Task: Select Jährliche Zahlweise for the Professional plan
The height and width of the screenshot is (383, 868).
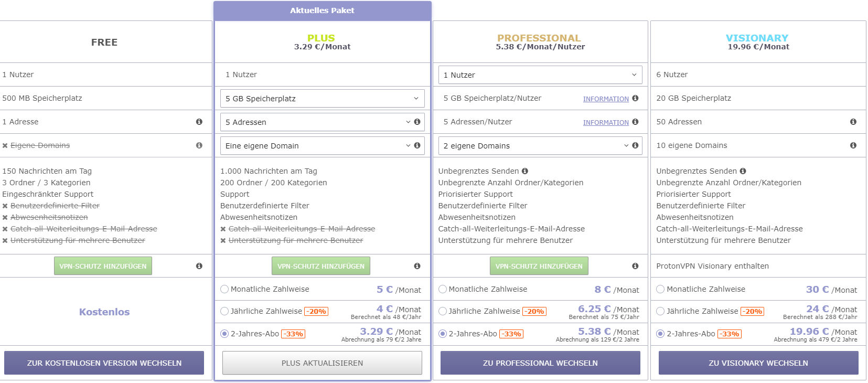Action: [x=443, y=311]
